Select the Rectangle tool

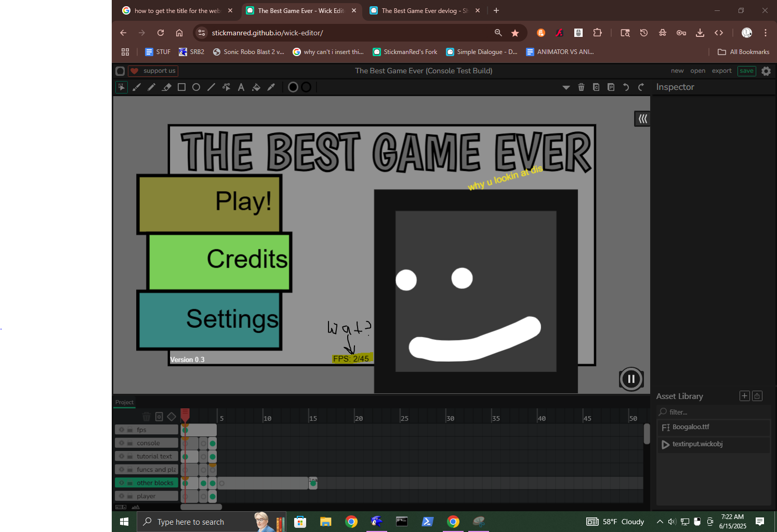point(181,87)
